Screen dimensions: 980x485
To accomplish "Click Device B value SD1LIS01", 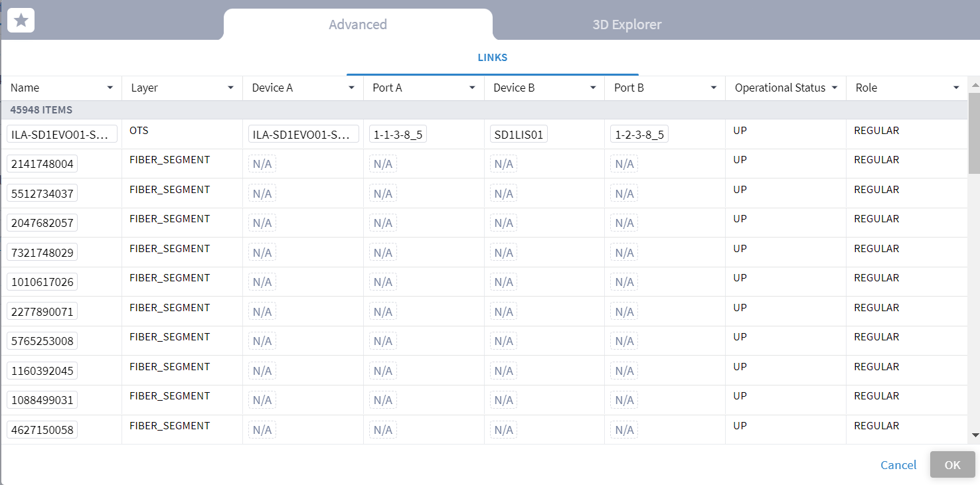I will [519, 135].
